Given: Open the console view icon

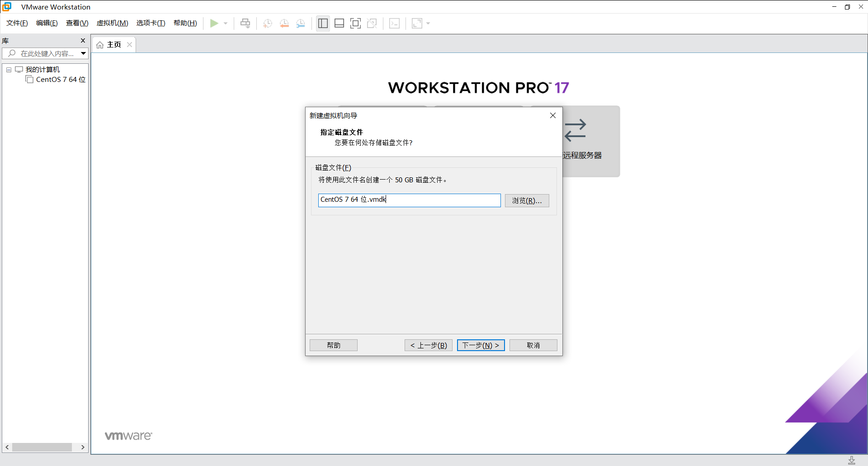Looking at the screenshot, I should click(394, 23).
